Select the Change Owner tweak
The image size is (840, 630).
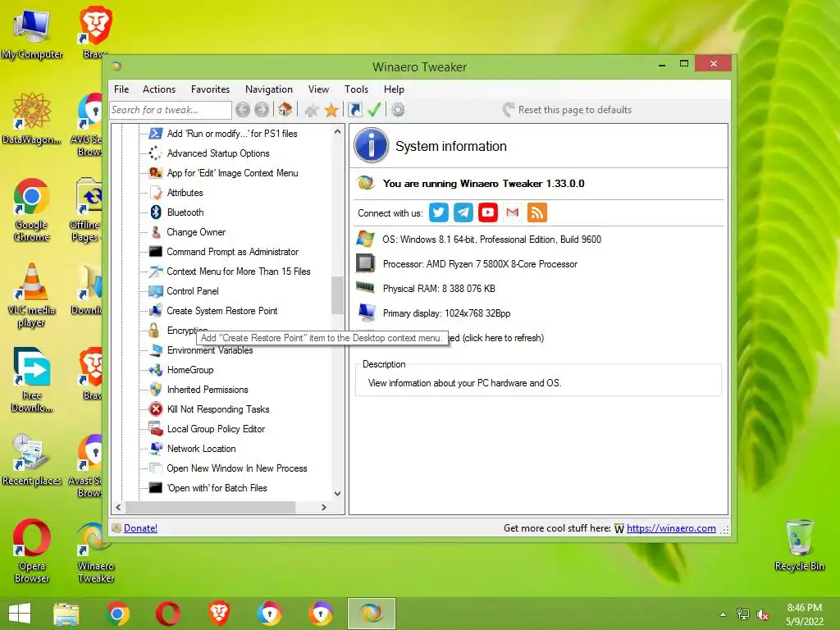click(x=196, y=232)
